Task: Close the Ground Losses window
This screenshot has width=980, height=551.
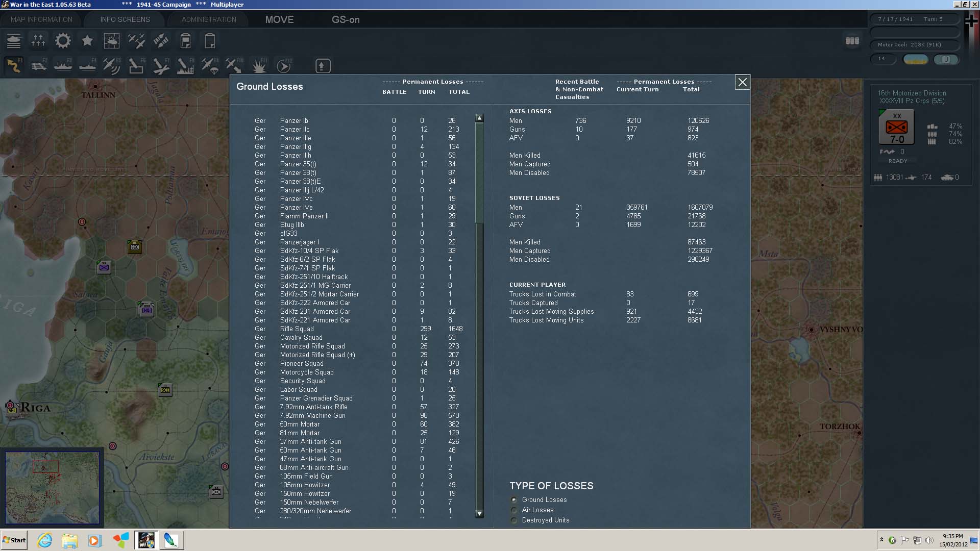Action: click(742, 82)
